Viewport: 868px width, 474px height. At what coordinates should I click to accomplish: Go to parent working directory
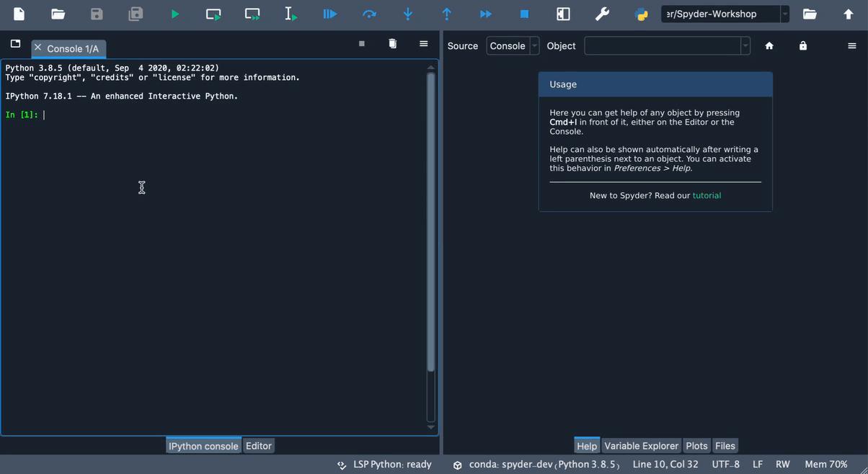pyautogui.click(x=849, y=13)
